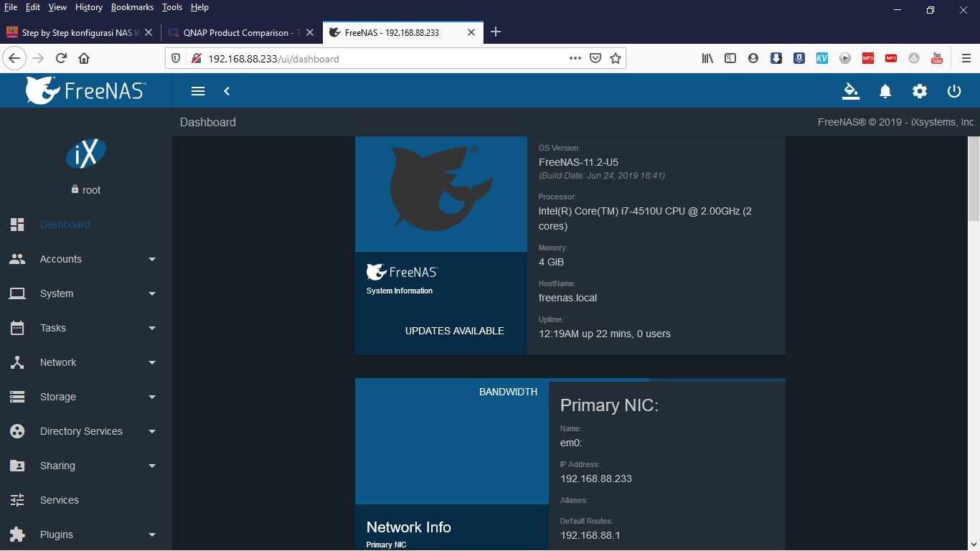The height and width of the screenshot is (551, 980).
Task: Toggle the FreeNAS hamburger side menu
Action: tap(198, 91)
